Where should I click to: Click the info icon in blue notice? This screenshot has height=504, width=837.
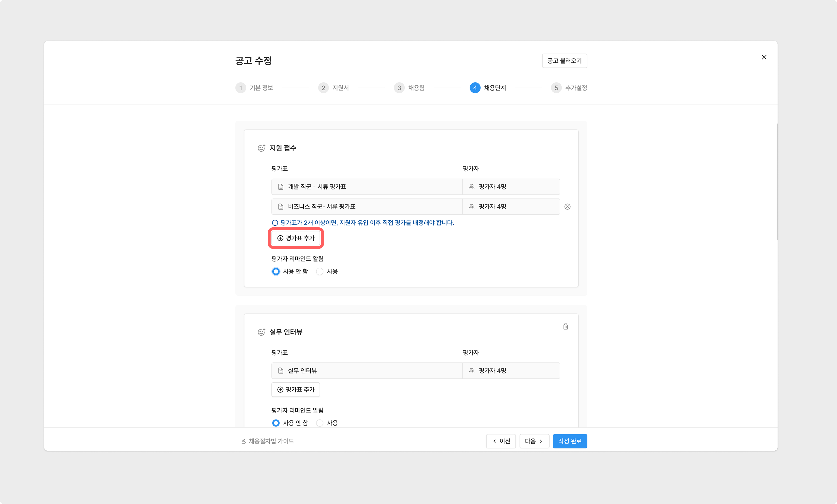coord(275,223)
